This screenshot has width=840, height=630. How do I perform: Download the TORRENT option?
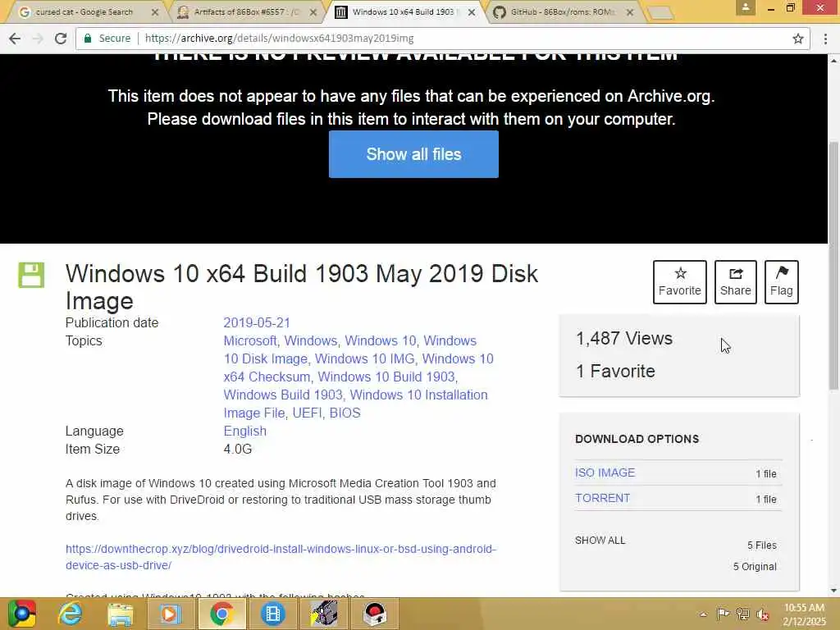(602, 498)
